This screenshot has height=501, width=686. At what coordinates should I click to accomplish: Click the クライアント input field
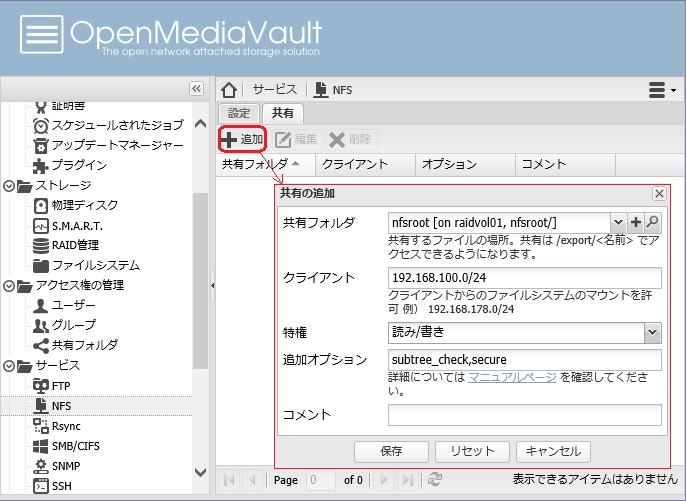pos(525,278)
